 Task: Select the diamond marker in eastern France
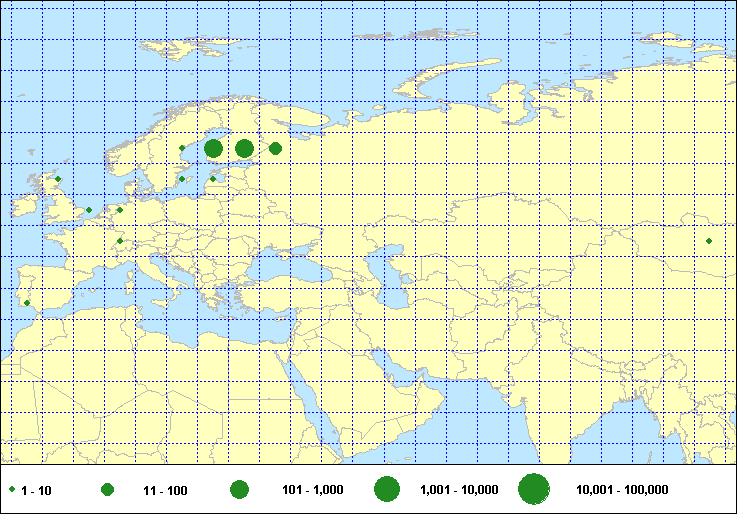[x=120, y=240]
